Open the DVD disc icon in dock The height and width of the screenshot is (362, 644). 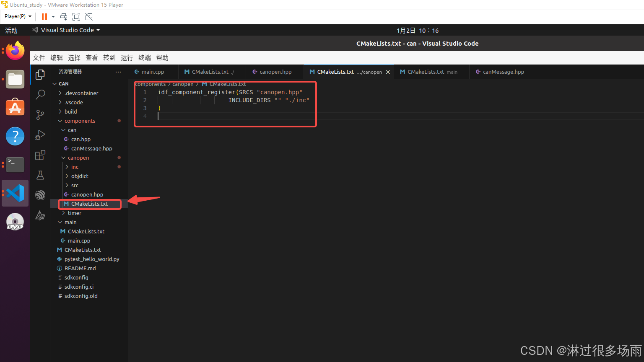click(x=15, y=222)
